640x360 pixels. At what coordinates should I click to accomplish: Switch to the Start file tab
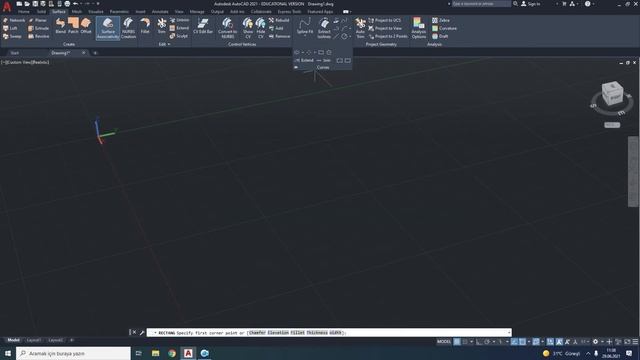(x=15, y=53)
